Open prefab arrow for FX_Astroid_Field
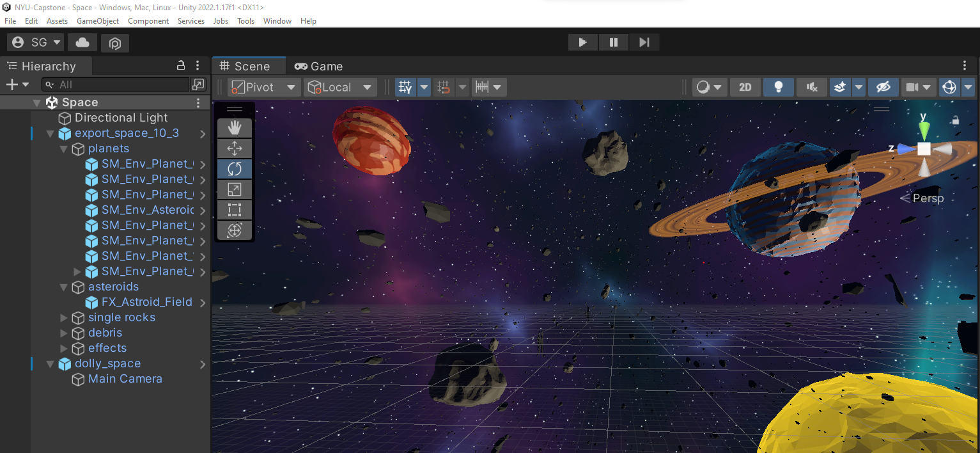This screenshot has width=980, height=453. [x=203, y=303]
